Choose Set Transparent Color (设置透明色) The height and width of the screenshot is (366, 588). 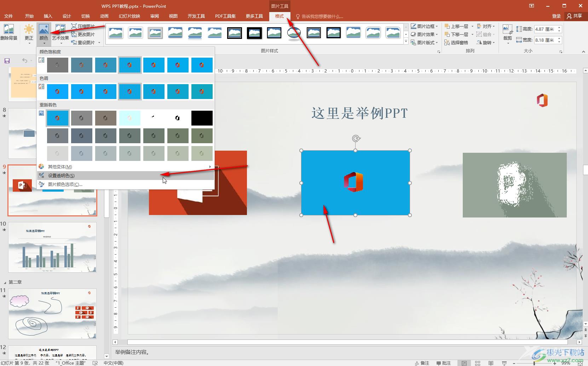126,175
